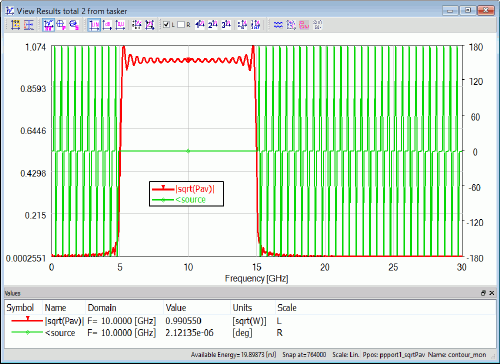Maximize the View Results window
Screen dimensions: 500x364
point(468,11)
